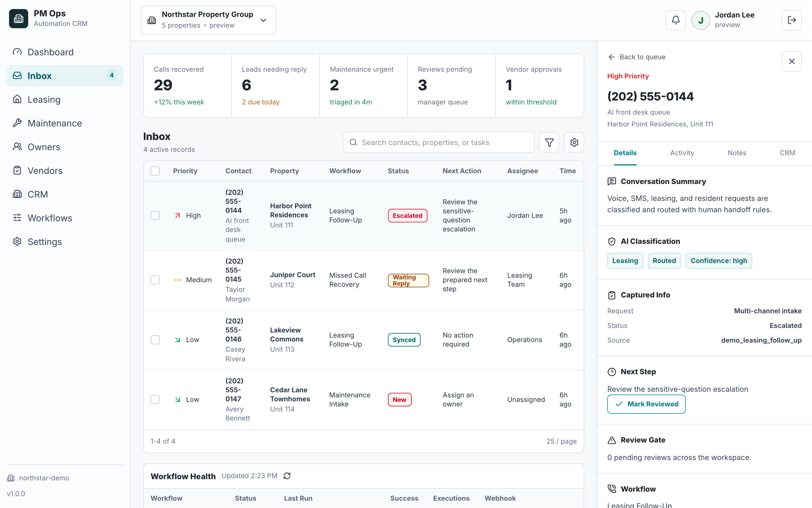Click the AI Classification shield icon
This screenshot has height=508, width=812.
point(612,241)
